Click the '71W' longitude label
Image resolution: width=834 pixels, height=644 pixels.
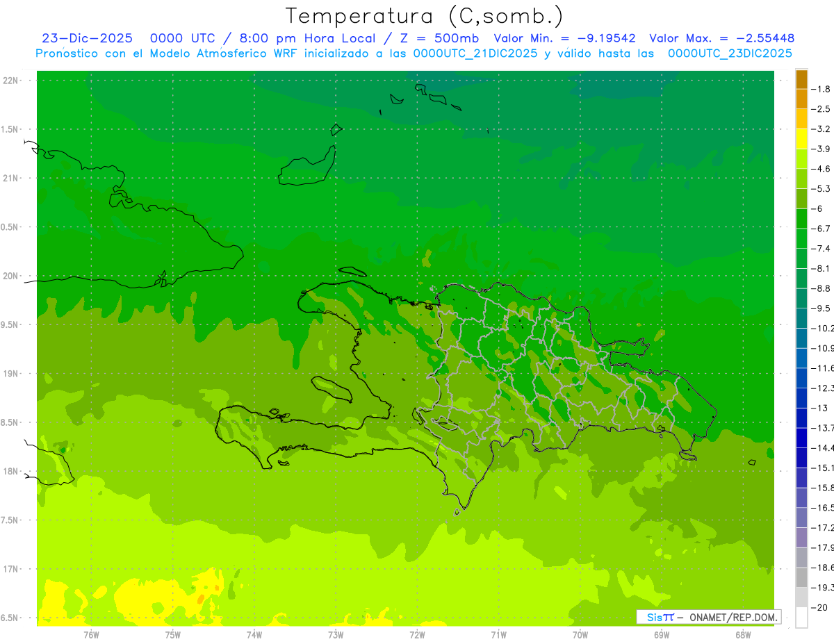498,635
